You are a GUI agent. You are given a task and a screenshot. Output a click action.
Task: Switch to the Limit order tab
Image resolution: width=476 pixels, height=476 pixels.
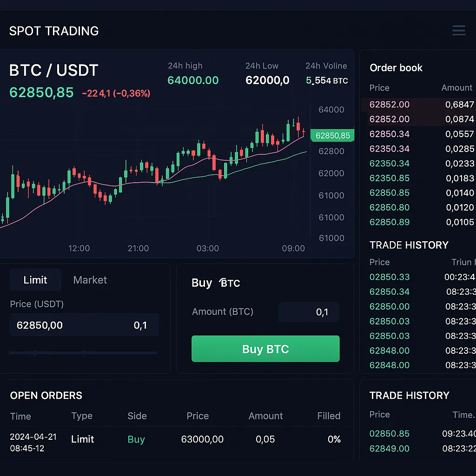(x=35, y=279)
